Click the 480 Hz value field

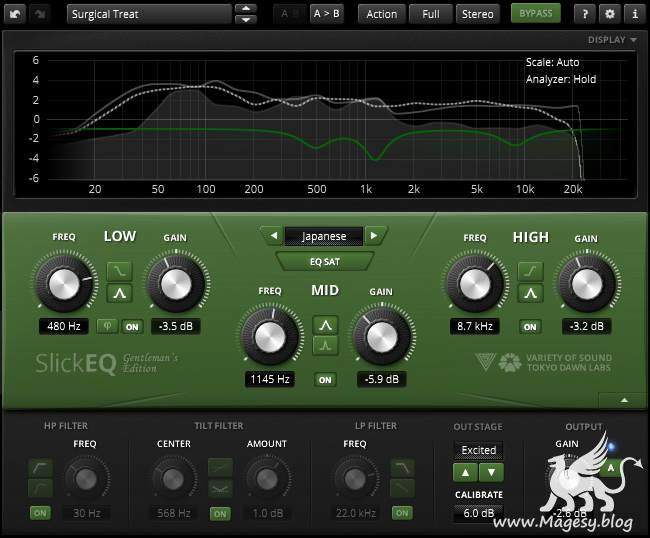pos(64,326)
